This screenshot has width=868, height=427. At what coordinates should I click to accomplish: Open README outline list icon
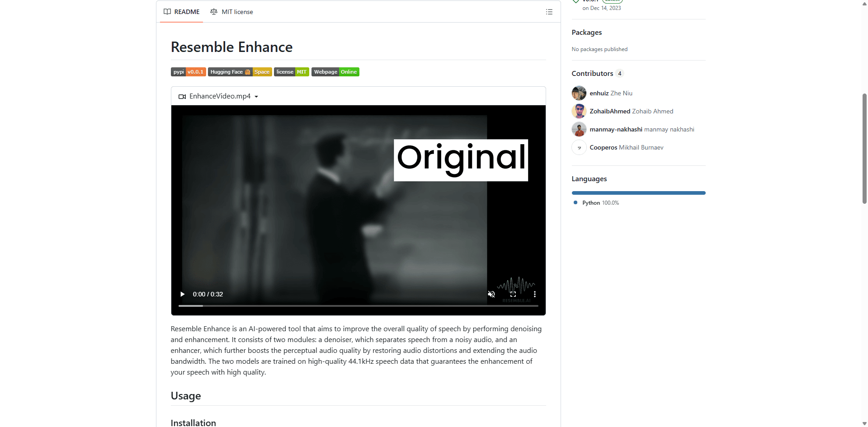click(x=549, y=12)
